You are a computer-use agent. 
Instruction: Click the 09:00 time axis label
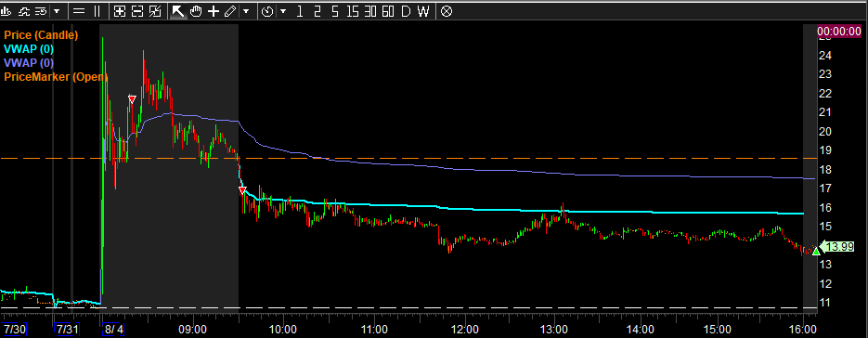[x=193, y=329]
